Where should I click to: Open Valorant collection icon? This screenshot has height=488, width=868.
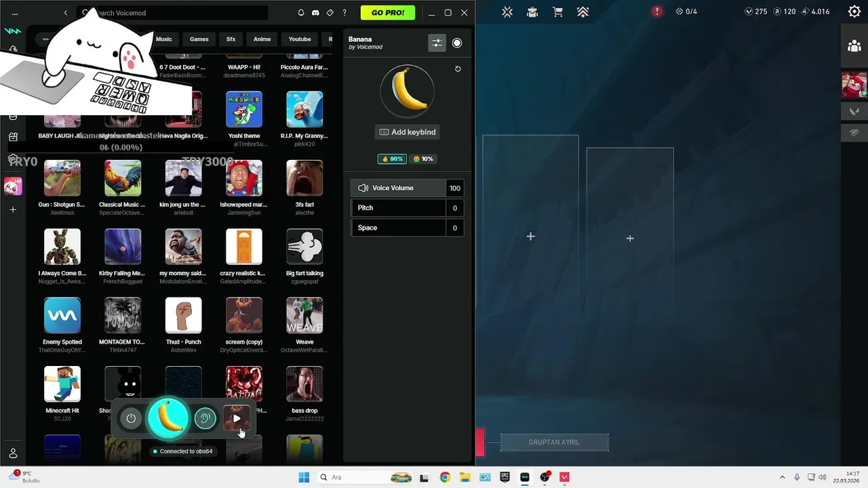[532, 12]
